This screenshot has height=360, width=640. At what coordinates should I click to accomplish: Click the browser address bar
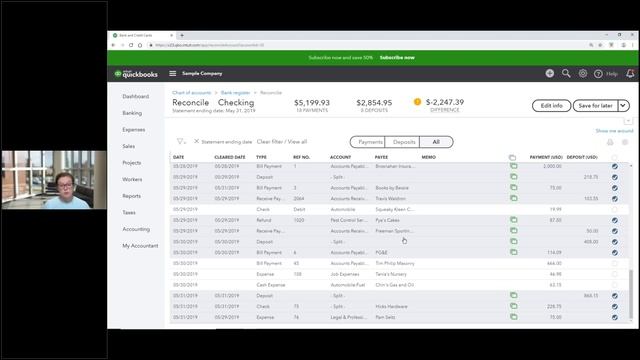(x=367, y=45)
